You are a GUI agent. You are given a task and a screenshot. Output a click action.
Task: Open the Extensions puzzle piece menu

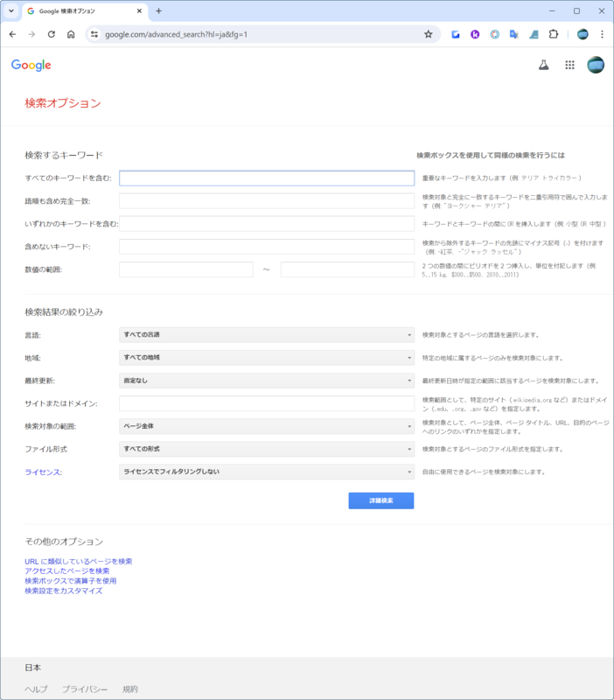pyautogui.click(x=554, y=34)
